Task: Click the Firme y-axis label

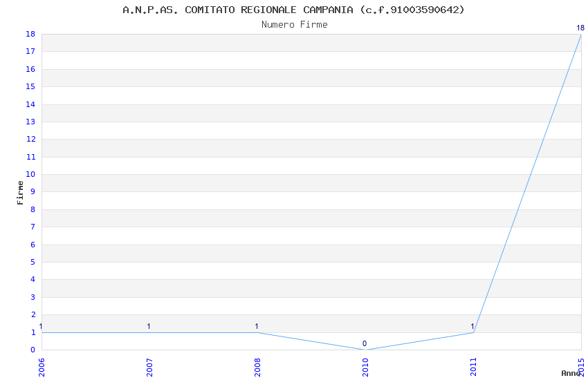Action: 20,193
